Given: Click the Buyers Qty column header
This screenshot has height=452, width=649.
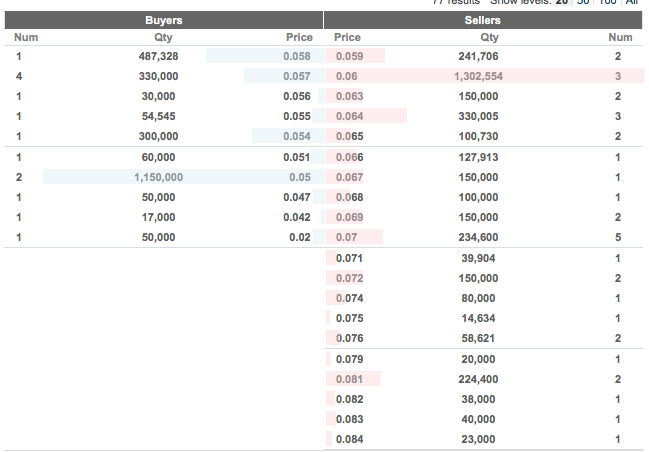Looking at the screenshot, I should click(163, 37).
